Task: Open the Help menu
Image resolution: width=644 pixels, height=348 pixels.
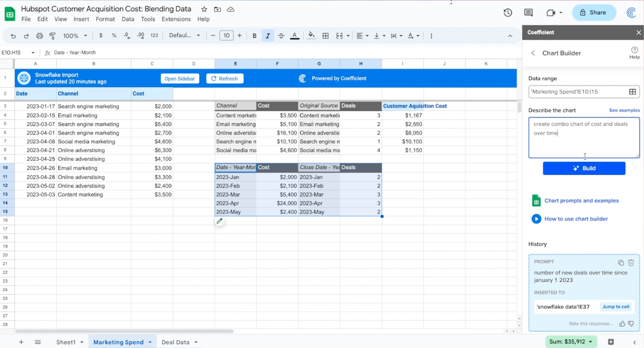Action: coord(203,19)
